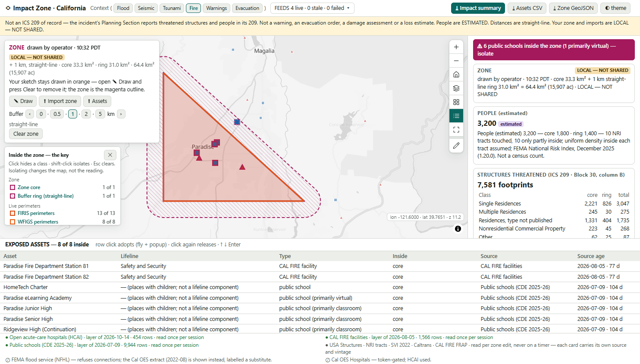Hide the Buffer ring class in key
640x364 pixels.
[x=63, y=196]
